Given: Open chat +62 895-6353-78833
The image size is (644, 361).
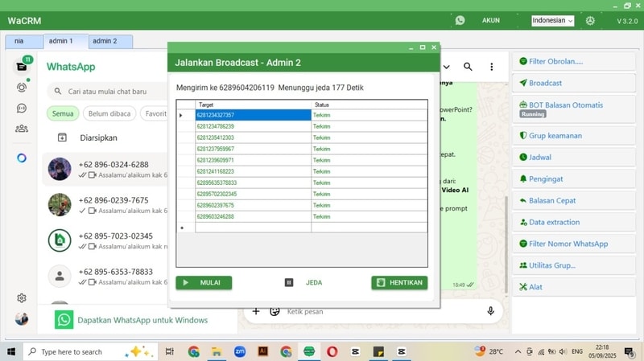Looking at the screenshot, I should (105, 276).
